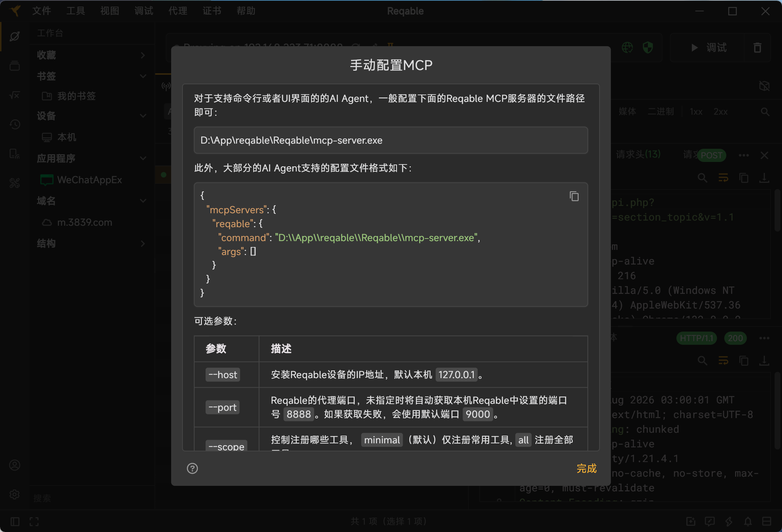Viewport: 782px width, 532px height.
Task: Open the help icon in MCP dialog
Action: pyautogui.click(x=192, y=468)
